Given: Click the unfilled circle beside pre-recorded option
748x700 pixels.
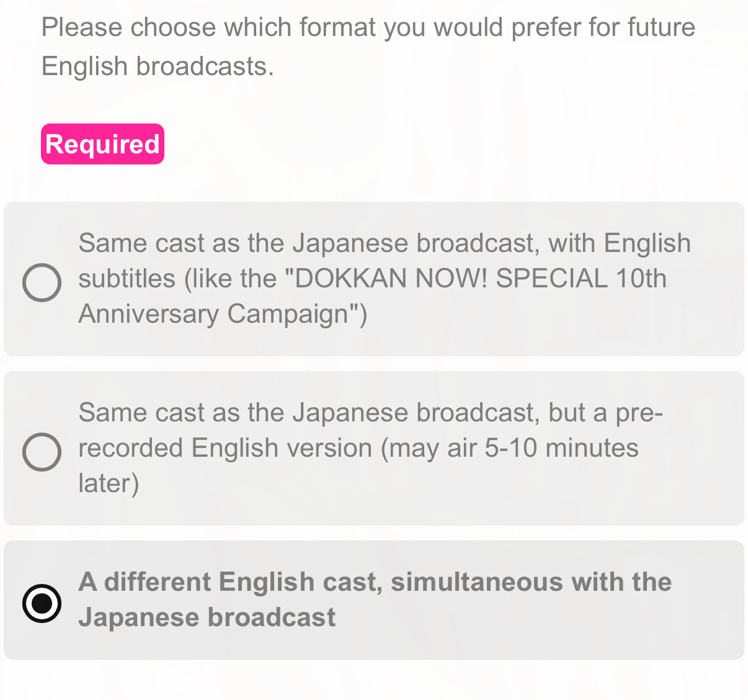Looking at the screenshot, I should point(42,452).
